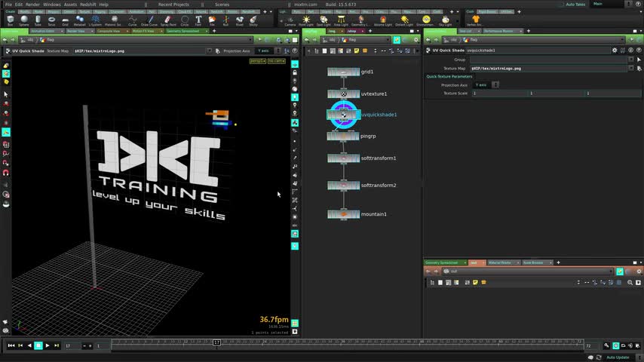Click the Texture Map path field in parameters
644x362 pixels.
pos(549,68)
